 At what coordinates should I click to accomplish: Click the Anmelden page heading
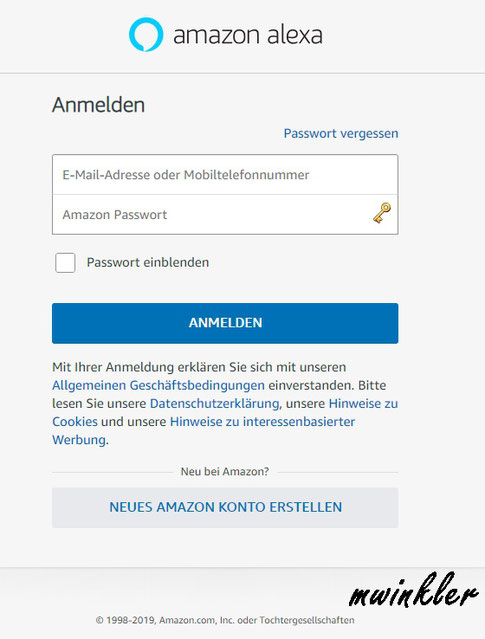[99, 105]
